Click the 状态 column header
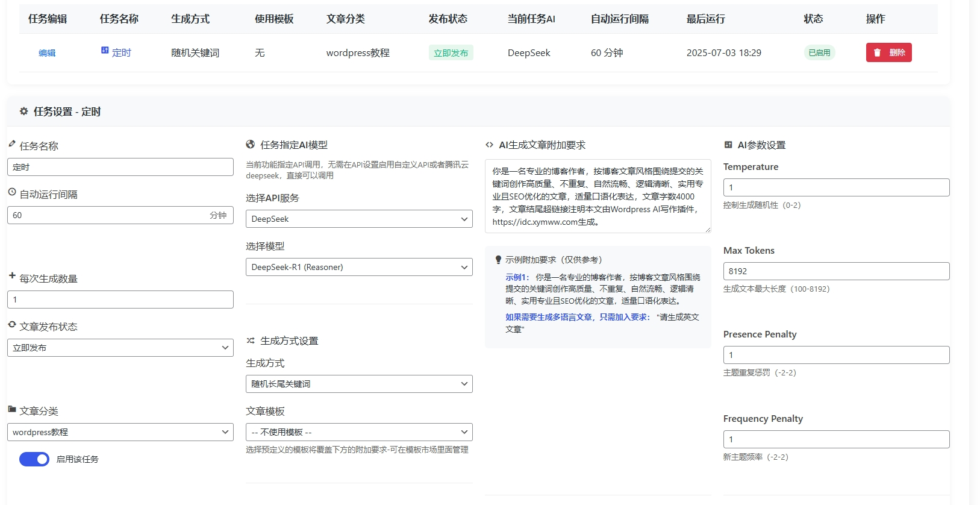 point(814,19)
